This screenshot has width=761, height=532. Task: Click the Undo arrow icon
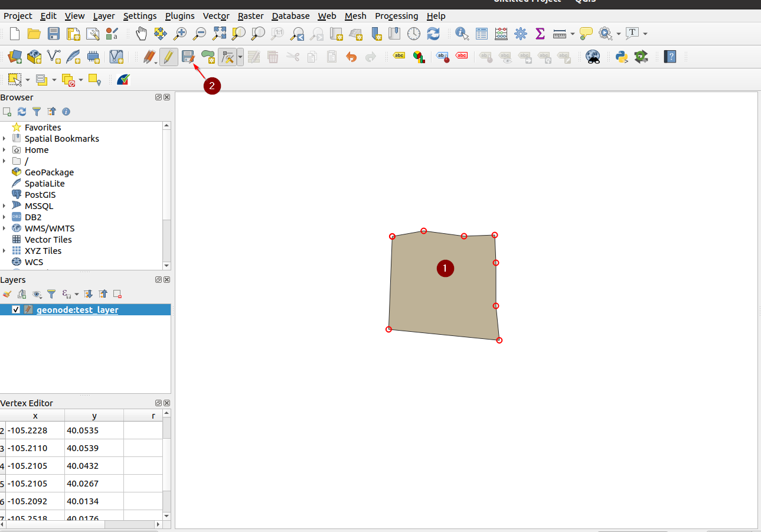[x=351, y=57]
